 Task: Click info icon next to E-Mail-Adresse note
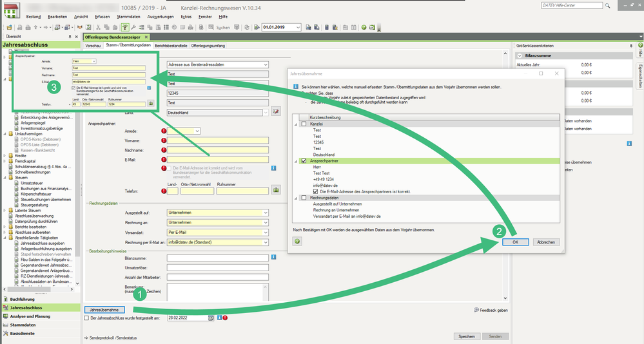tap(273, 168)
